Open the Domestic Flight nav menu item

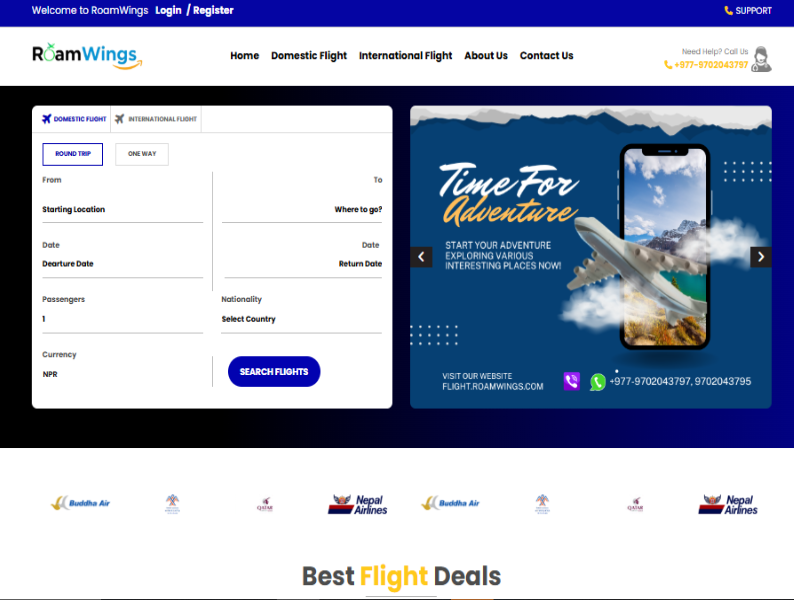coord(309,56)
